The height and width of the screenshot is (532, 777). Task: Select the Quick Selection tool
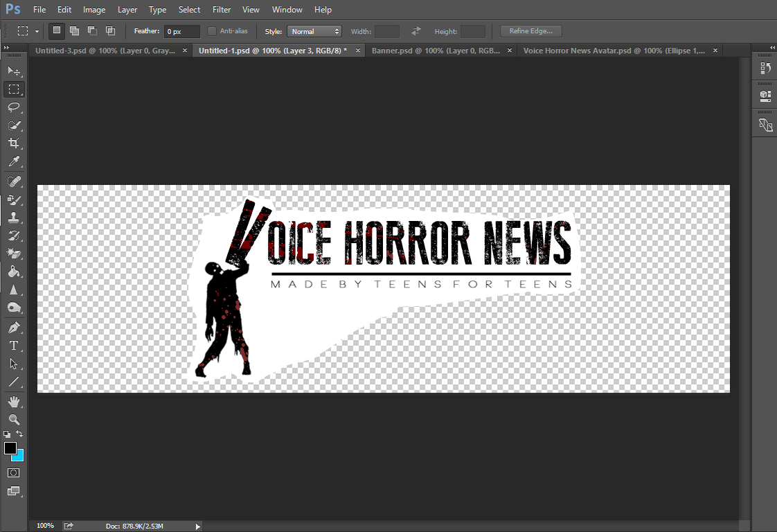tap(14, 125)
